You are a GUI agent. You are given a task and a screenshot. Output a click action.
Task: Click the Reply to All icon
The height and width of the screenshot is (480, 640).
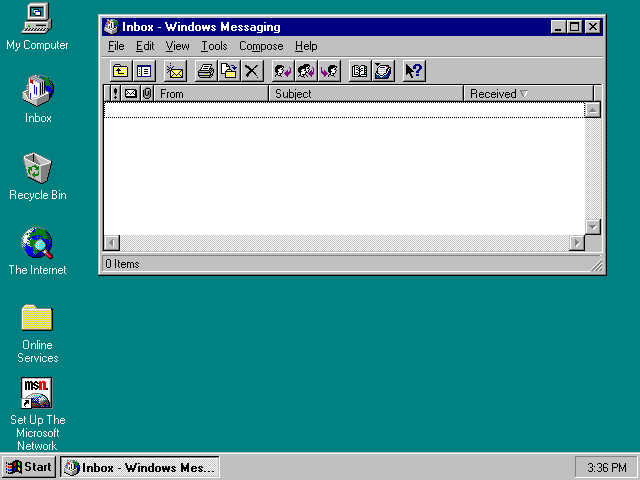click(x=306, y=71)
